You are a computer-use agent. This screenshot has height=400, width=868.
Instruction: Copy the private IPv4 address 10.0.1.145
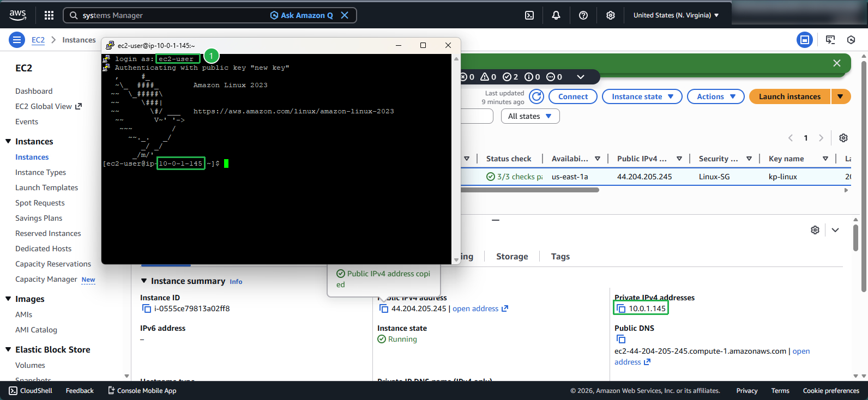(x=621, y=308)
